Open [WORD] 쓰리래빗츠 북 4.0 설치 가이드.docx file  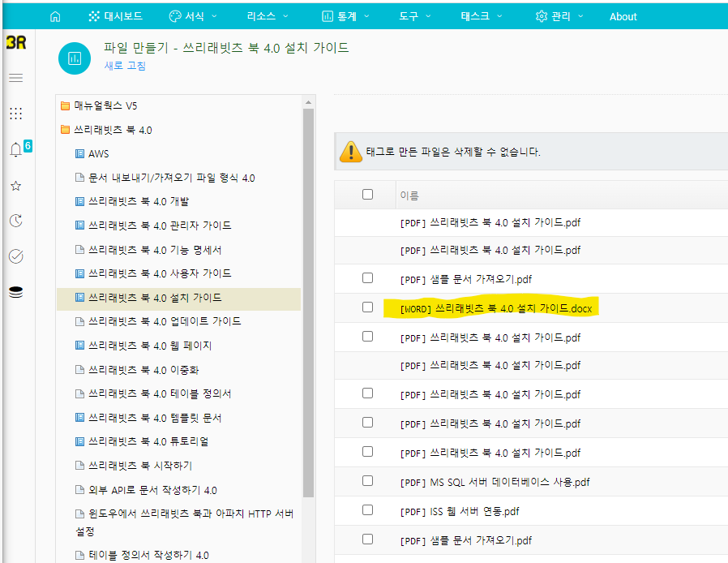(496, 308)
